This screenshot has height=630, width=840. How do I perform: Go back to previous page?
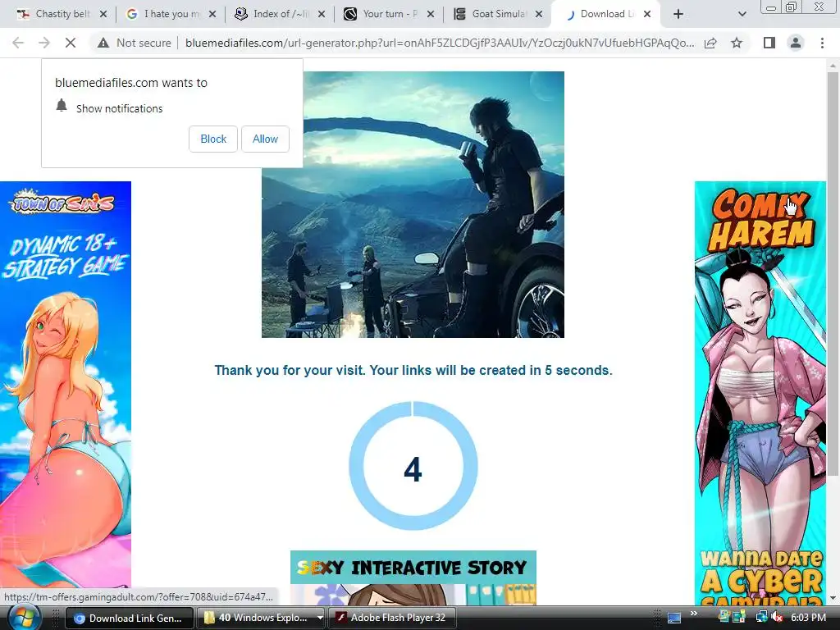(x=18, y=43)
